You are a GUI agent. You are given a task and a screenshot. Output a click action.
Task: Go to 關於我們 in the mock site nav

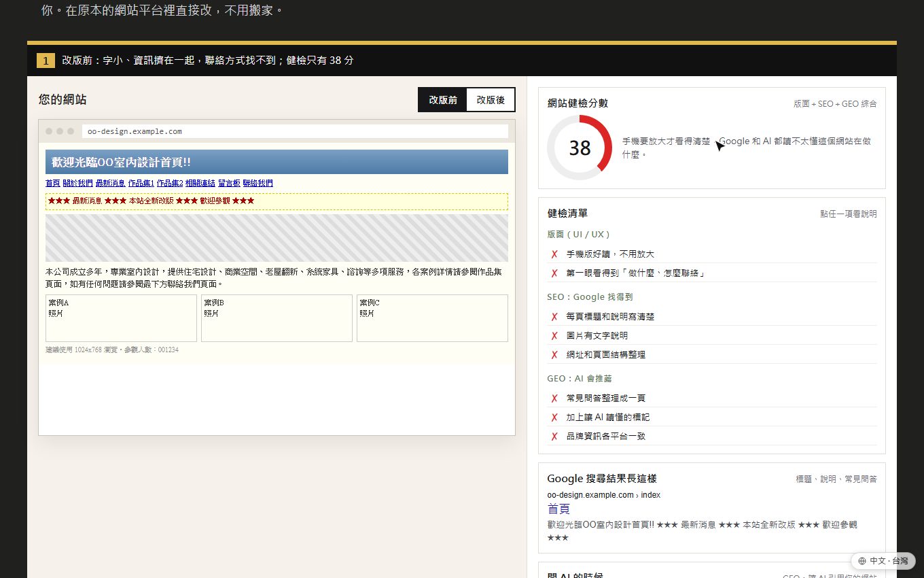pyautogui.click(x=77, y=183)
